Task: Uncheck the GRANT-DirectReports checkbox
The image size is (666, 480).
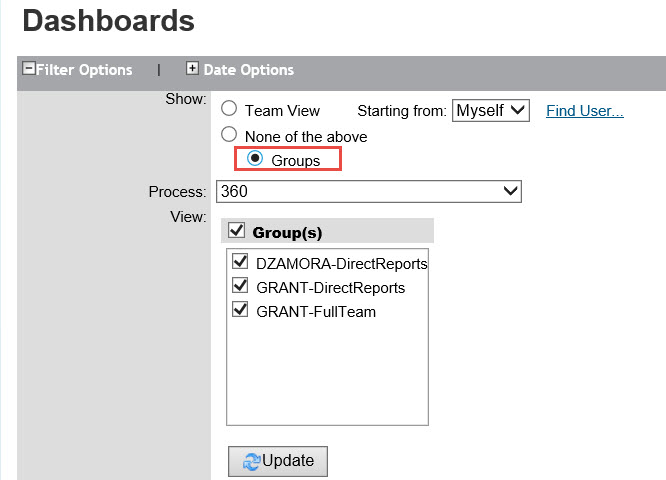Action: (x=240, y=285)
